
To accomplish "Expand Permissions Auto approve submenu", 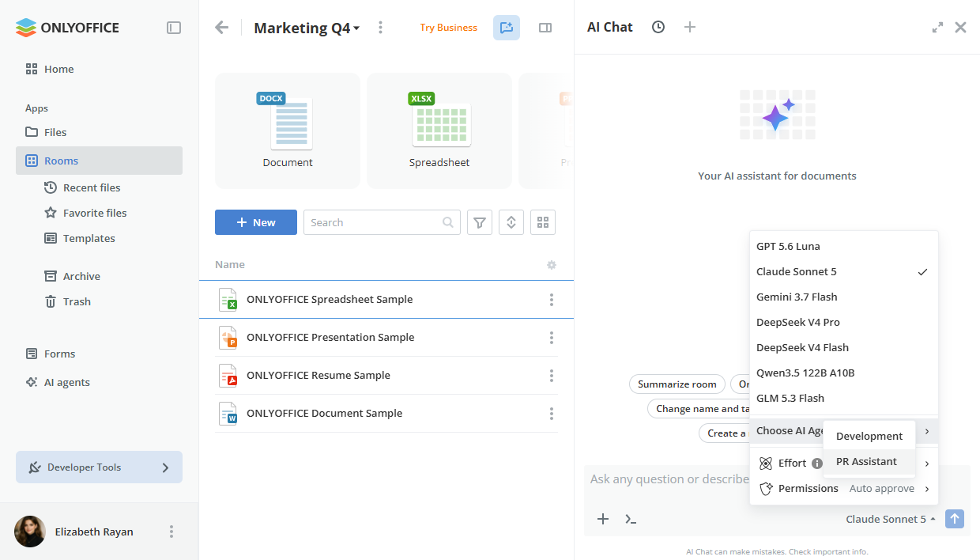I will 927,489.
